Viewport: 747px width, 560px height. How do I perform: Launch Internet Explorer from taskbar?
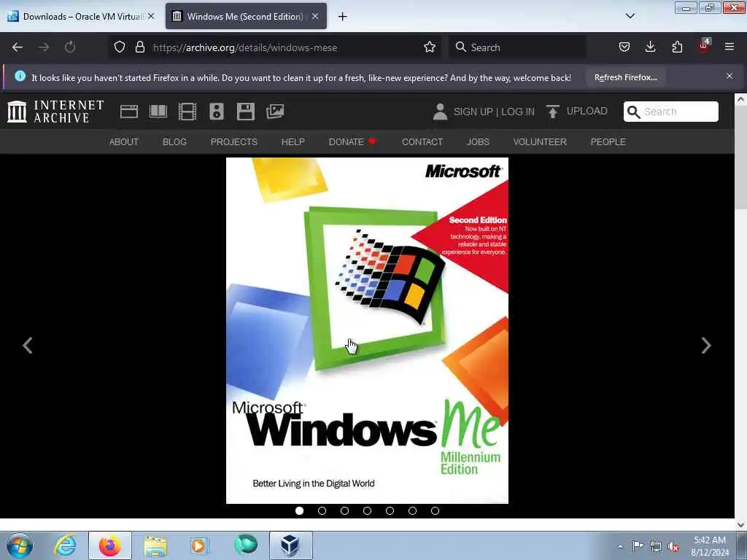pos(65,545)
